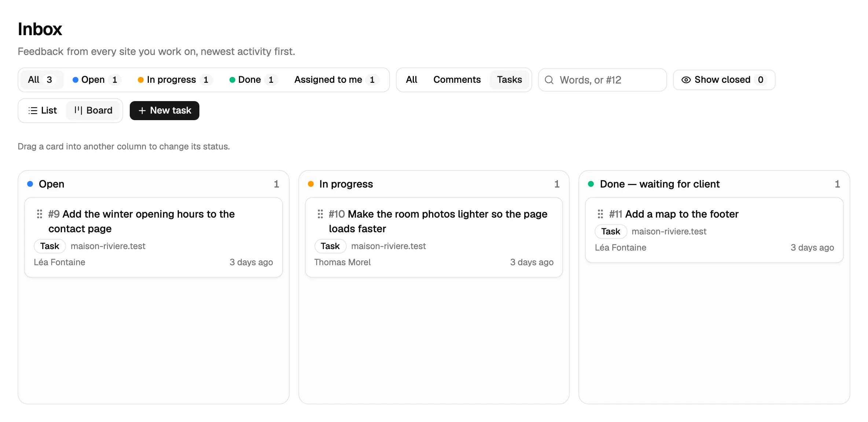Click Léa Fontaine on card #11
Image resolution: width=868 pixels, height=422 pixels.
621,248
